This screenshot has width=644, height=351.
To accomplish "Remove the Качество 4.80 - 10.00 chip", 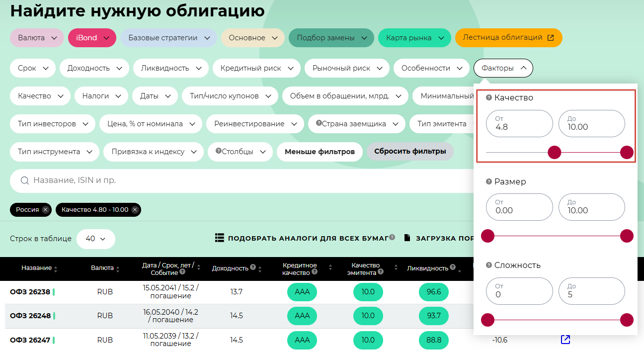I will [135, 210].
